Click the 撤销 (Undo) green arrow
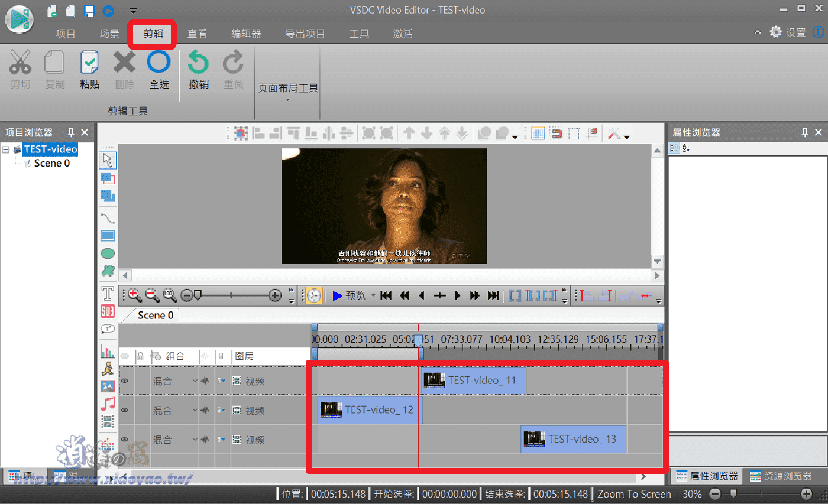 pos(199,62)
